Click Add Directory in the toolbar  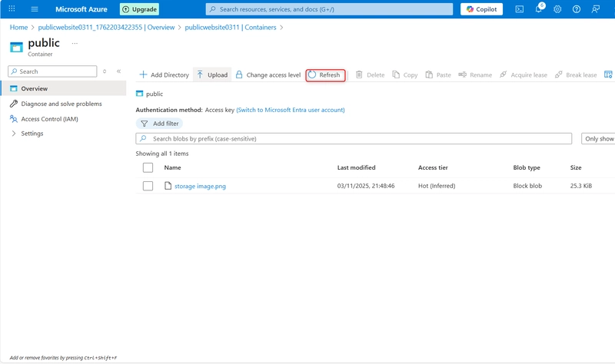[164, 75]
